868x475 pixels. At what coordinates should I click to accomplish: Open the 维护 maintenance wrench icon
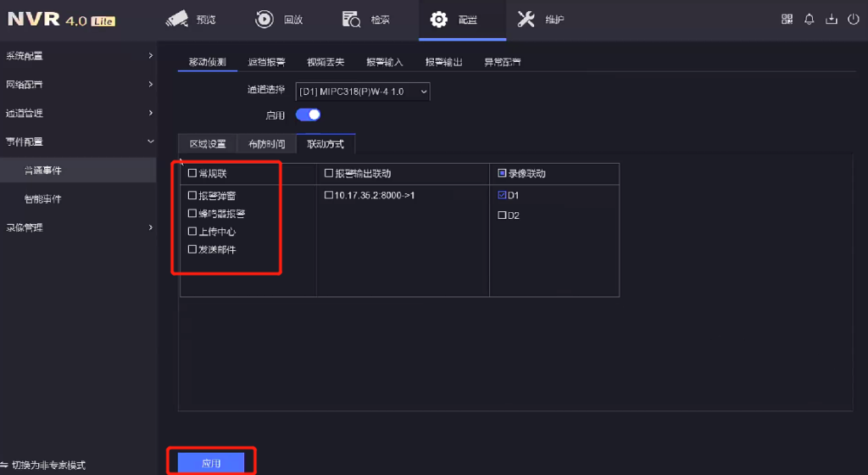[x=526, y=19]
